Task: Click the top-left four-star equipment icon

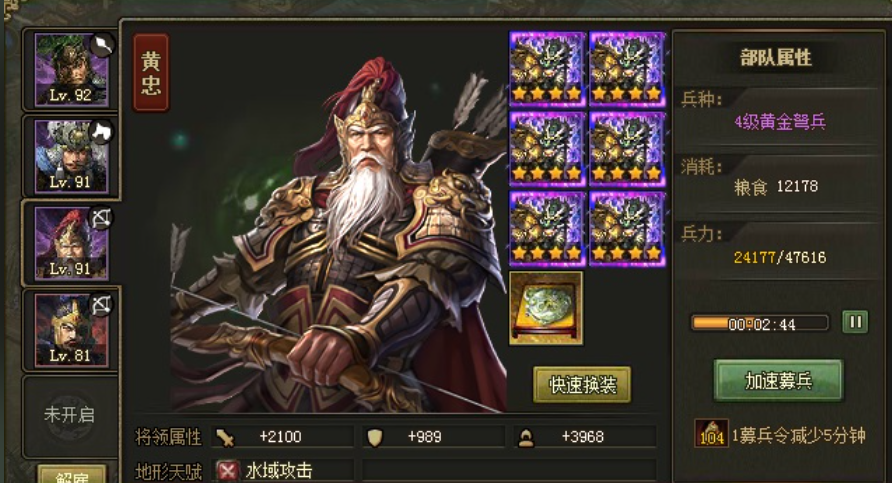Action: pos(547,69)
